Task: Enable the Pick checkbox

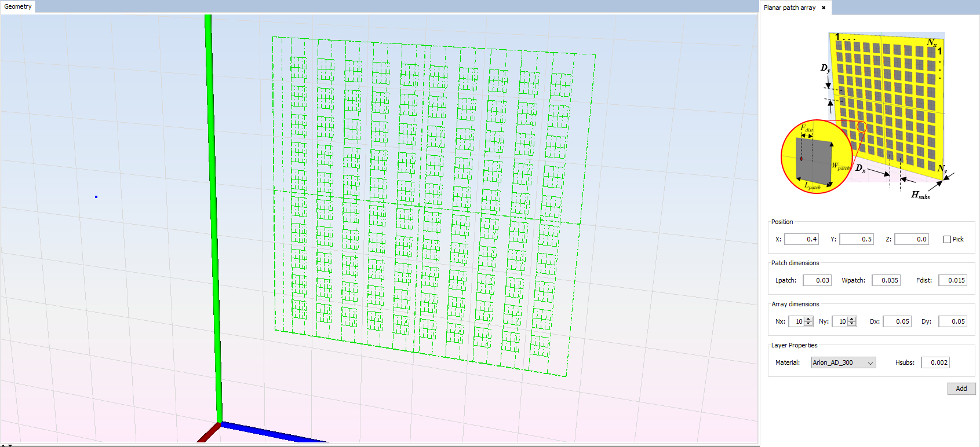Action: point(947,239)
